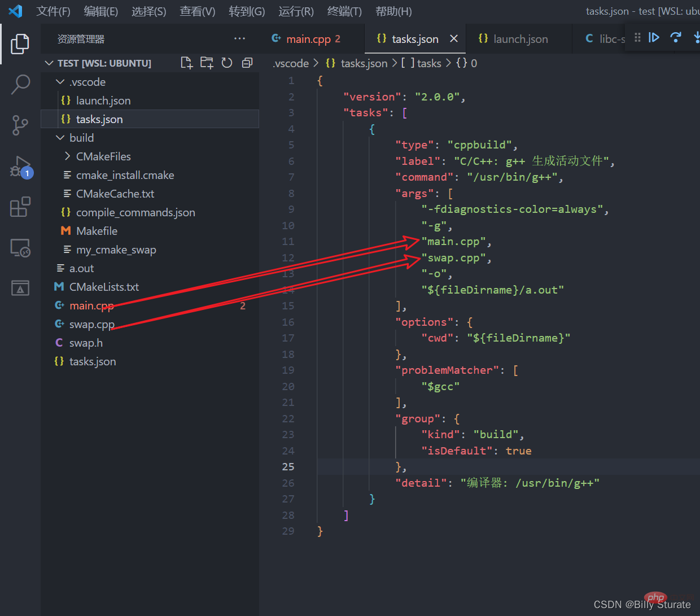Open Run and Debug view
Viewport: 700px width, 616px height.
[20, 167]
